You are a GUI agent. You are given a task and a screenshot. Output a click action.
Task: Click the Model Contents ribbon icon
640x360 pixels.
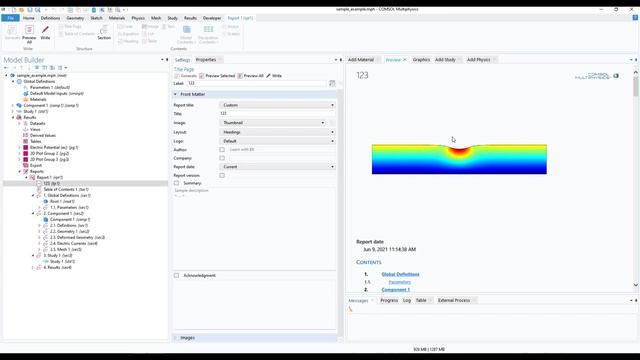tap(187, 30)
